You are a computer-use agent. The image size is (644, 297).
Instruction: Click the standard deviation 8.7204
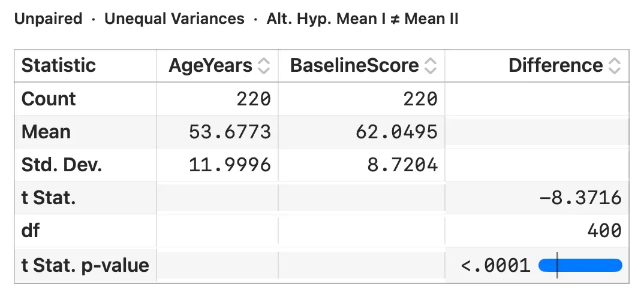[402, 165]
